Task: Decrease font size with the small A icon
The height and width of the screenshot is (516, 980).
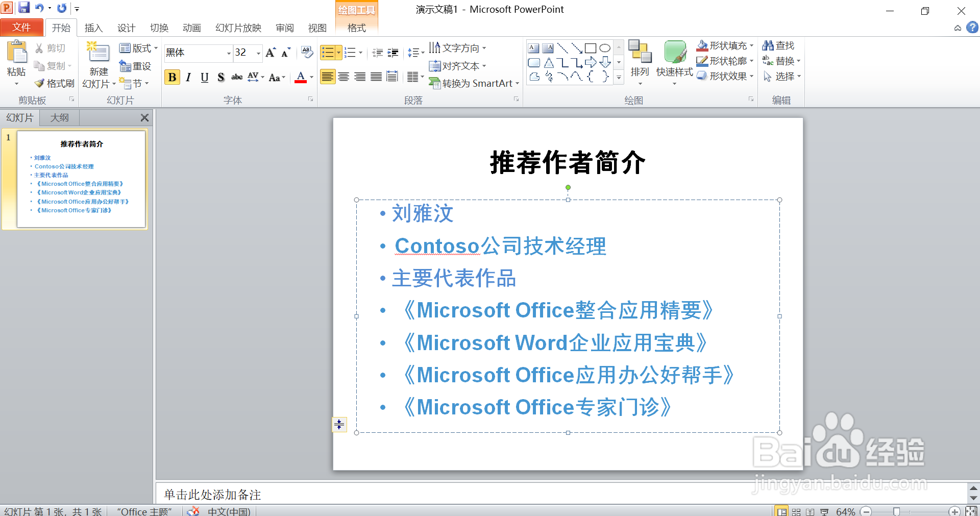Action: click(x=286, y=52)
